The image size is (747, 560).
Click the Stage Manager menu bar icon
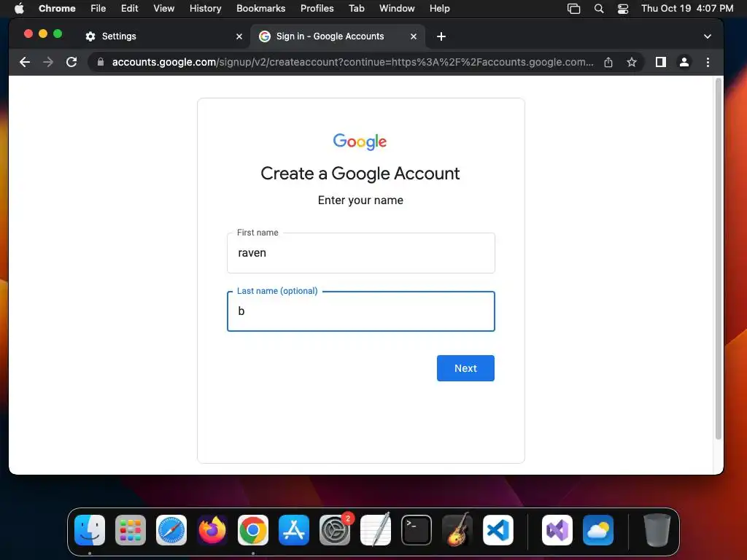(x=573, y=9)
